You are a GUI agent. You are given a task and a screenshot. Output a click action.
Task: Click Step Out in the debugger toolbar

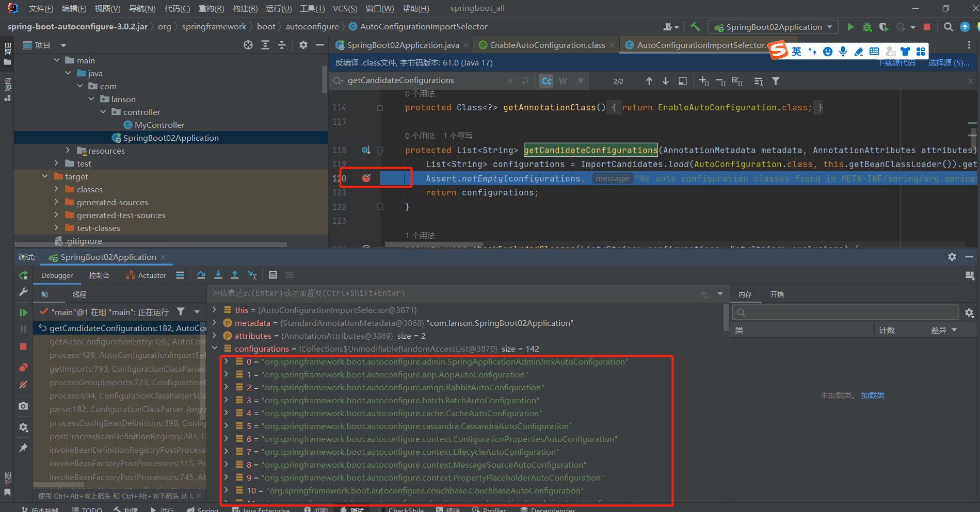[x=235, y=275]
